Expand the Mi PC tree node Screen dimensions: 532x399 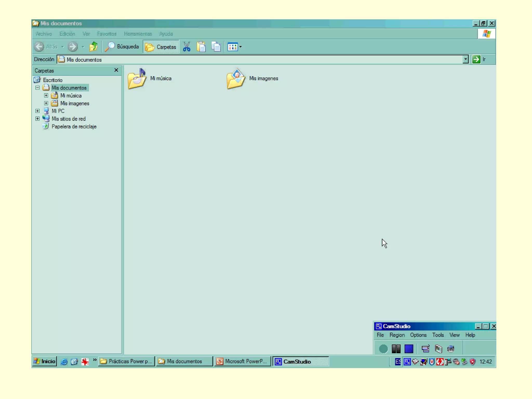pos(37,111)
